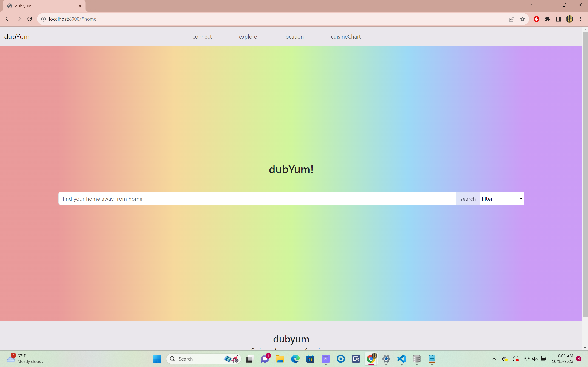Open File Explorer from the taskbar

tap(280, 359)
